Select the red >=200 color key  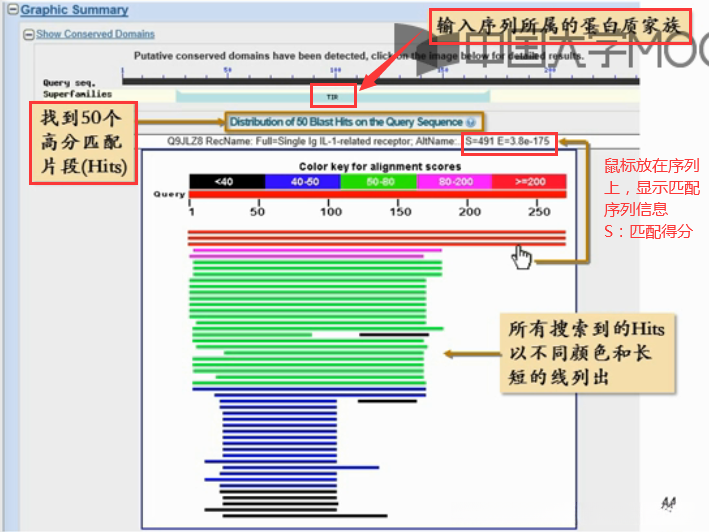click(x=529, y=182)
